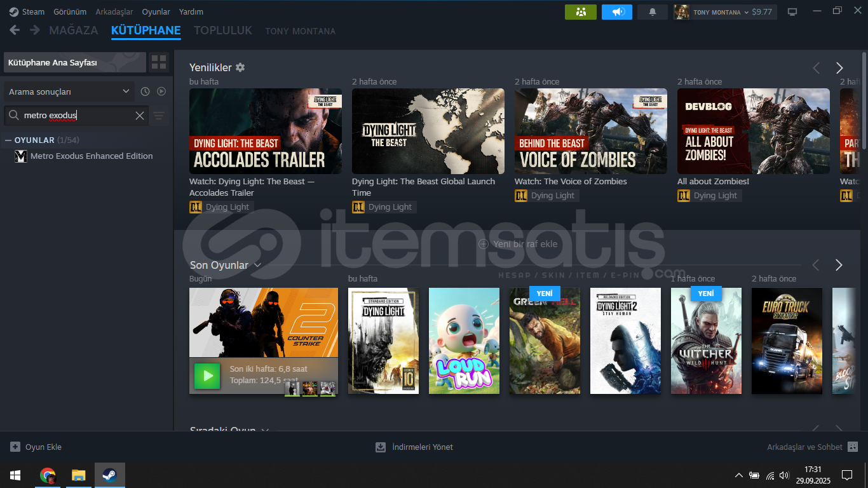Open the TONY MONTANA profile tab

301,31
